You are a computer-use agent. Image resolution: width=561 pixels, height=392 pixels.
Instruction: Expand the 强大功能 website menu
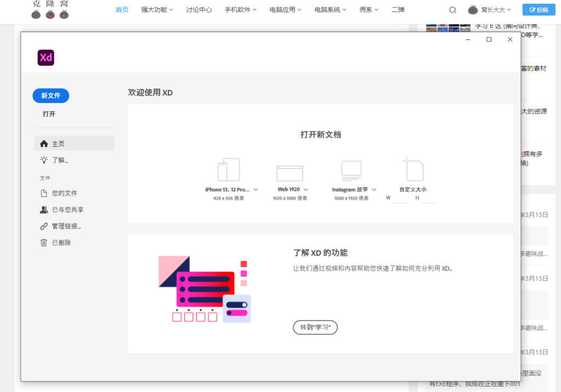[x=157, y=10]
